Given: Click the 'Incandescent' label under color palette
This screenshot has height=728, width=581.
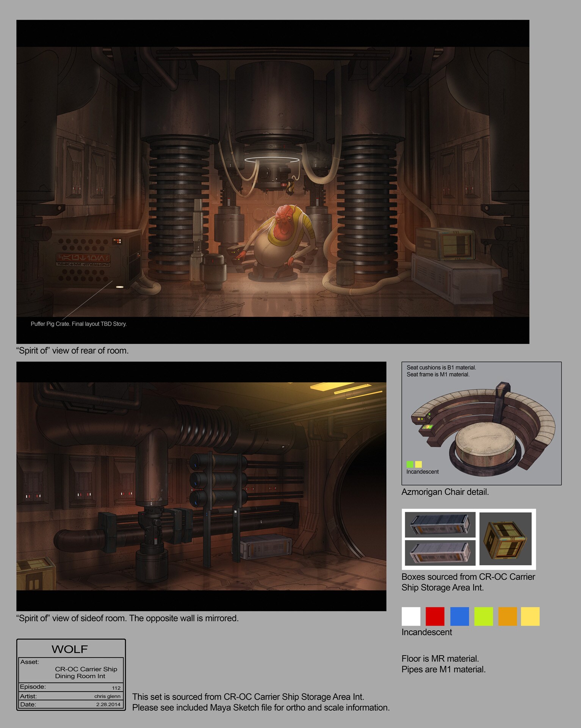Looking at the screenshot, I should point(427,632).
